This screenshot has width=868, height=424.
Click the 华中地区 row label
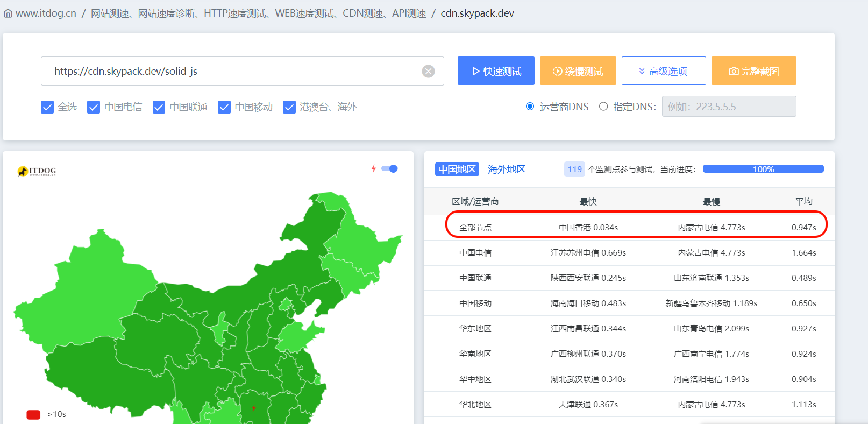(475, 379)
